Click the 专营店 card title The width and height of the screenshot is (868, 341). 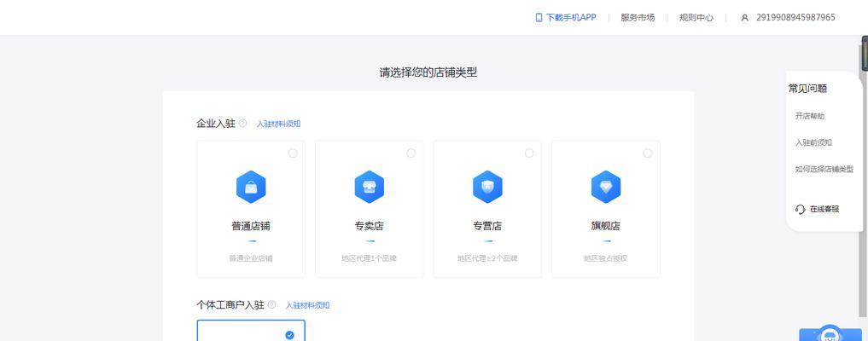tap(487, 226)
